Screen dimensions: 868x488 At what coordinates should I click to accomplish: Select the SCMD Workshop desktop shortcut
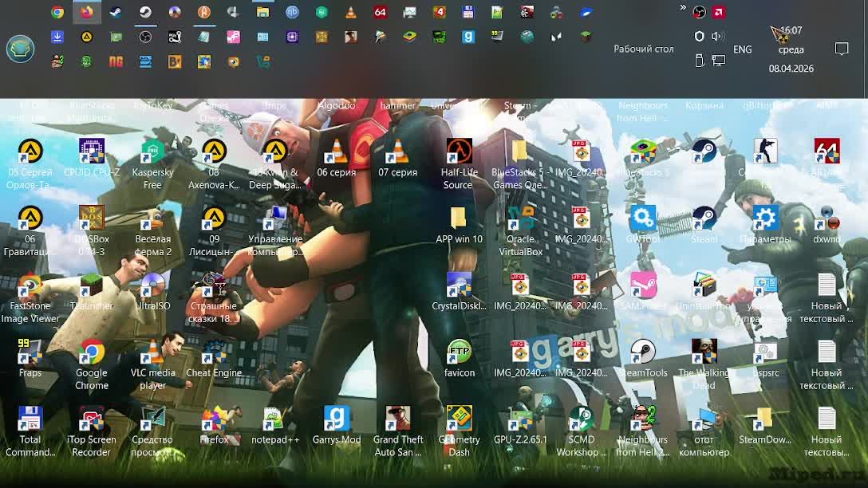click(582, 431)
